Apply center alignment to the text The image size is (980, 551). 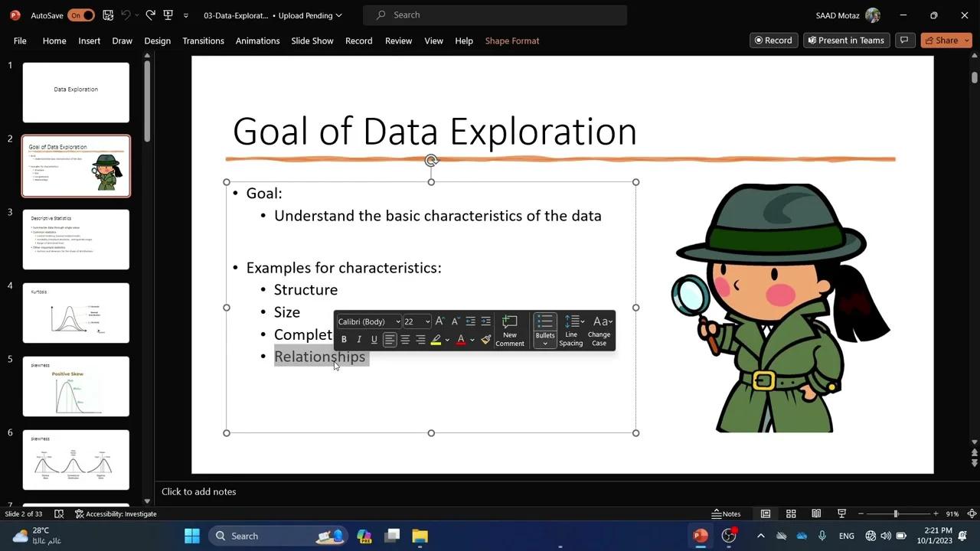click(405, 339)
